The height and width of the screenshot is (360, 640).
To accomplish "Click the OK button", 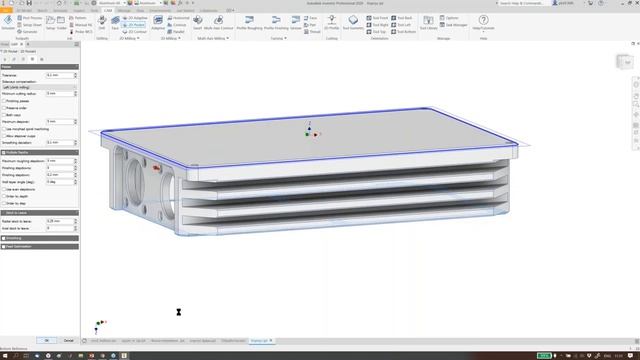I will (46, 340).
